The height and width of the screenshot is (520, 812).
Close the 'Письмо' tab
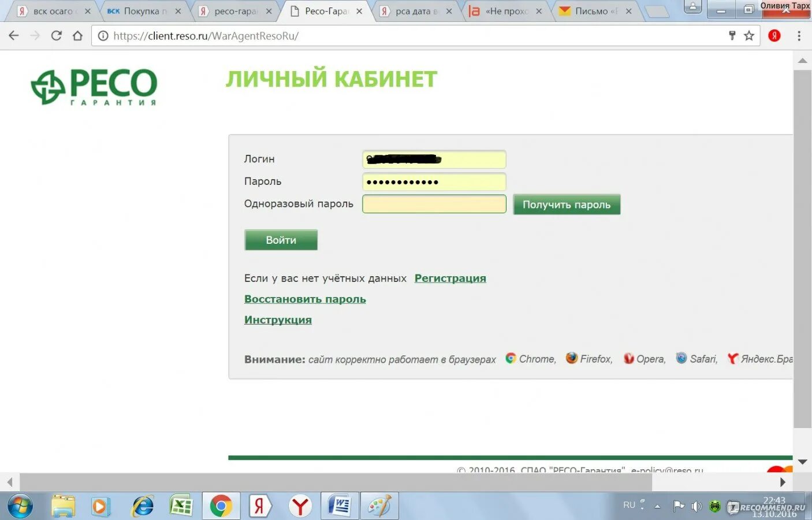(x=629, y=11)
